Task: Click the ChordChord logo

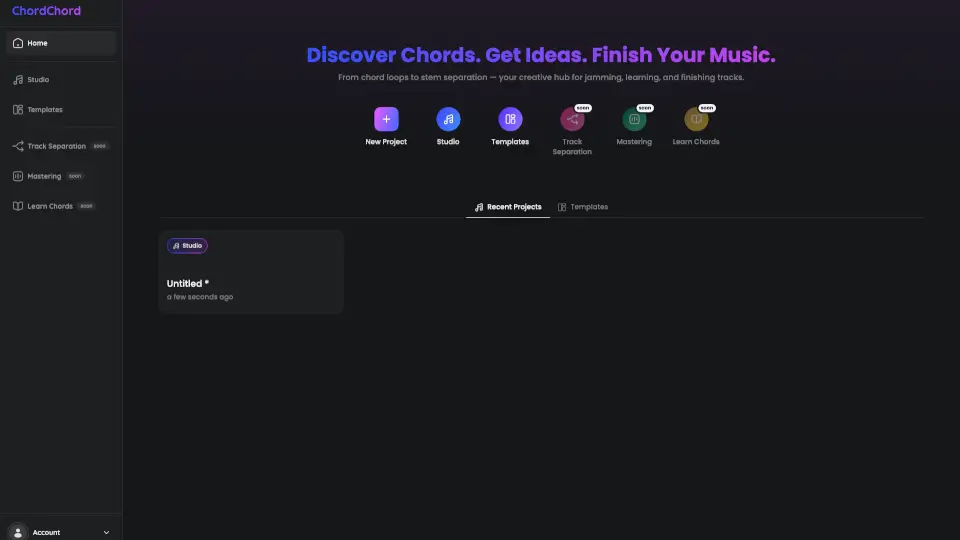Action: (46, 11)
